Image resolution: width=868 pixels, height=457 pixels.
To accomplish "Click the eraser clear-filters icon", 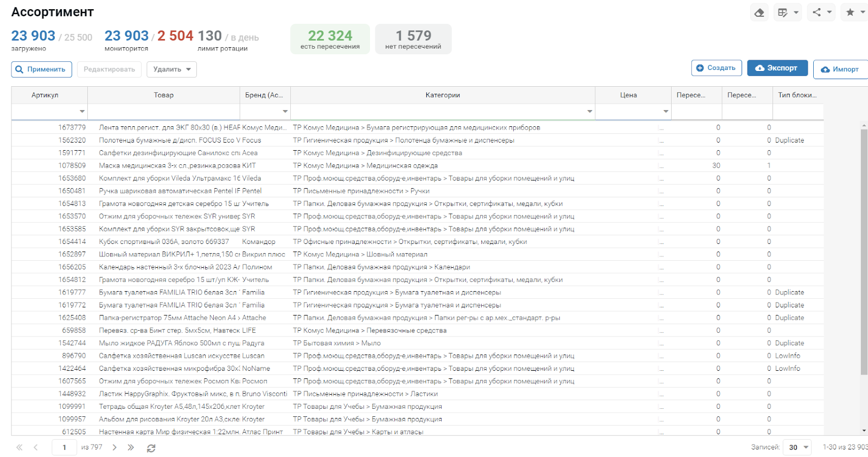I will [x=759, y=12].
